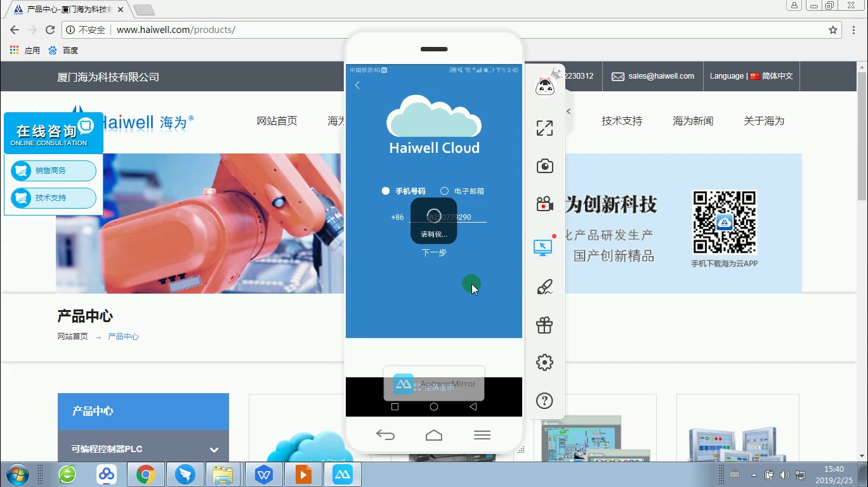Show hidden tray icons arrow

pyautogui.click(x=754, y=475)
